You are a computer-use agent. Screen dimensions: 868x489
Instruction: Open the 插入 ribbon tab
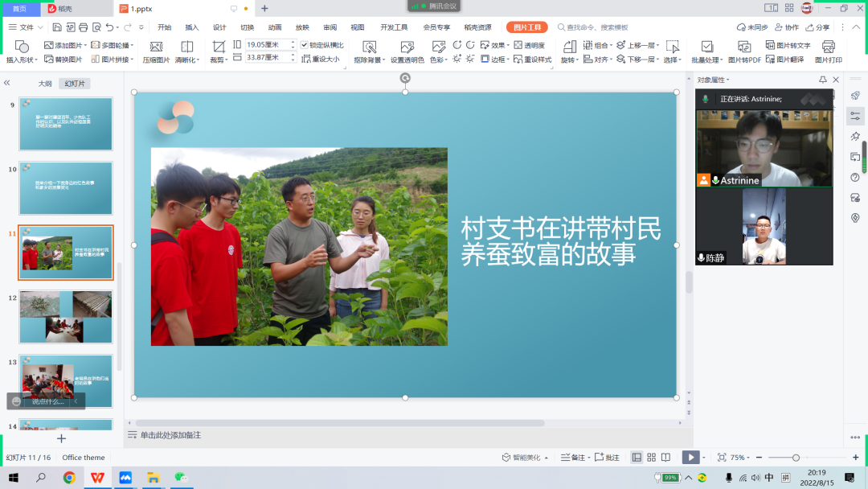tap(192, 27)
